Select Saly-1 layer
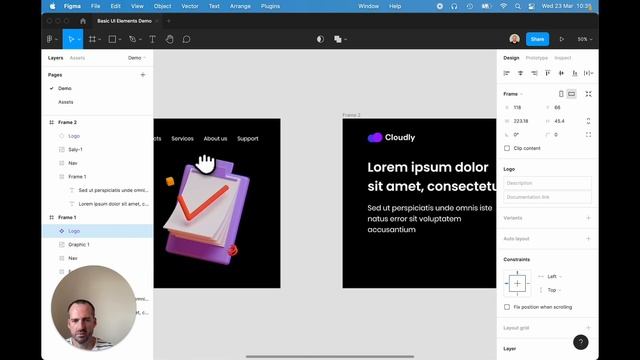The height and width of the screenshot is (360, 640). coord(75,149)
